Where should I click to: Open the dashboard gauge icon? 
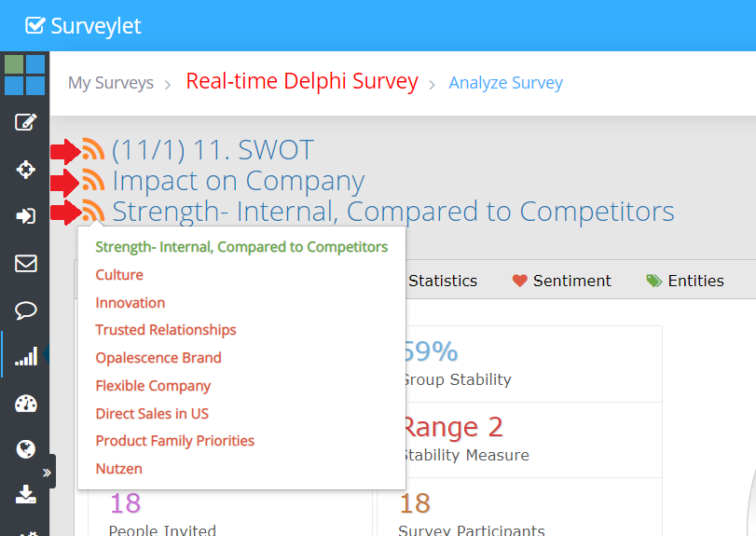(x=25, y=403)
